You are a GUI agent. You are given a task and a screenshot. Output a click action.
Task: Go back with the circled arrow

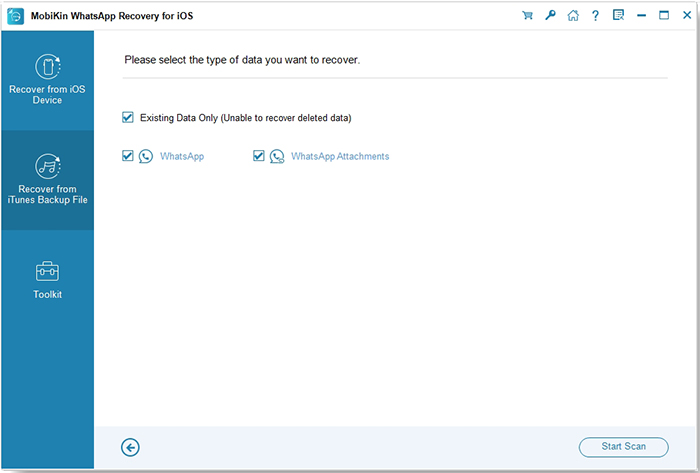click(x=130, y=447)
